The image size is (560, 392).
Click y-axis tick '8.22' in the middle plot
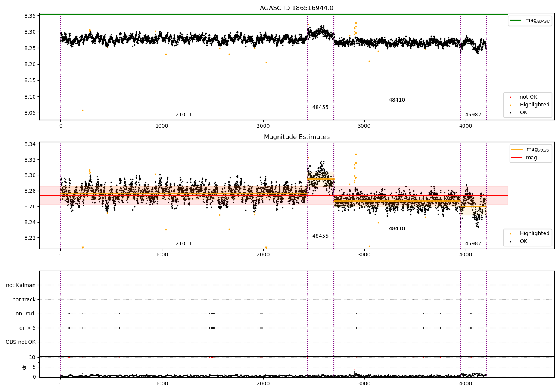pyautogui.click(x=30, y=238)
